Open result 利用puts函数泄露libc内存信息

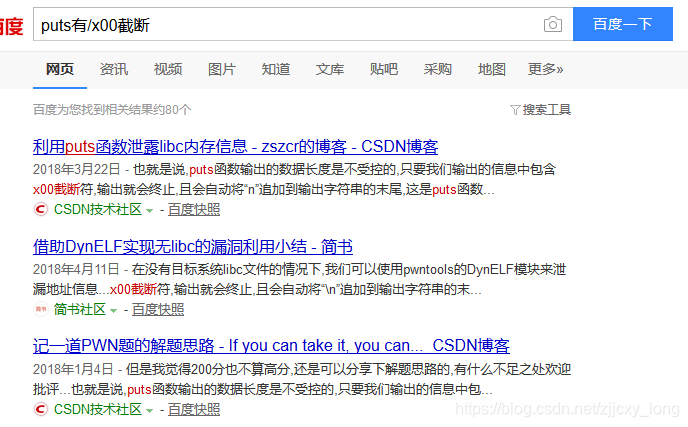[x=235, y=147]
